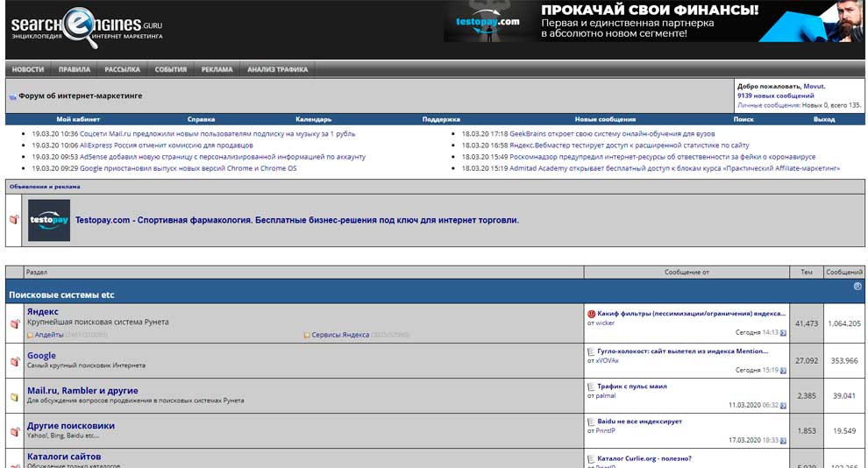Screen dimensions: 868x468
Task: Open Календарь in the navigation bar
Action: point(313,119)
